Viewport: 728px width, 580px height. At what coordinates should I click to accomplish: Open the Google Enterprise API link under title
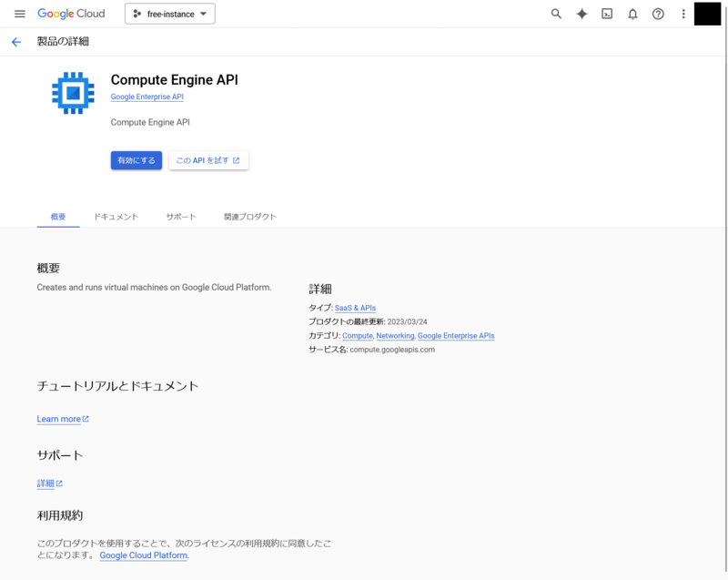click(147, 97)
